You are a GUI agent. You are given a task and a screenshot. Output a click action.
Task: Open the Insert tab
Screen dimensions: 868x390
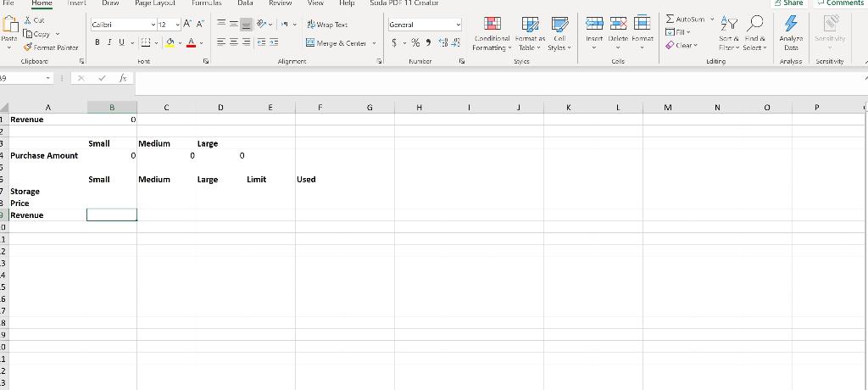(76, 3)
